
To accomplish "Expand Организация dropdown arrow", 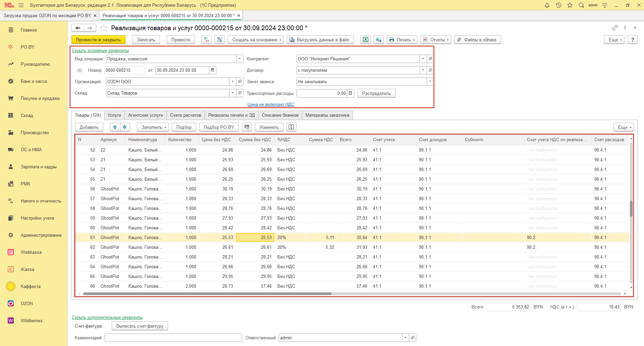I will 233,81.
